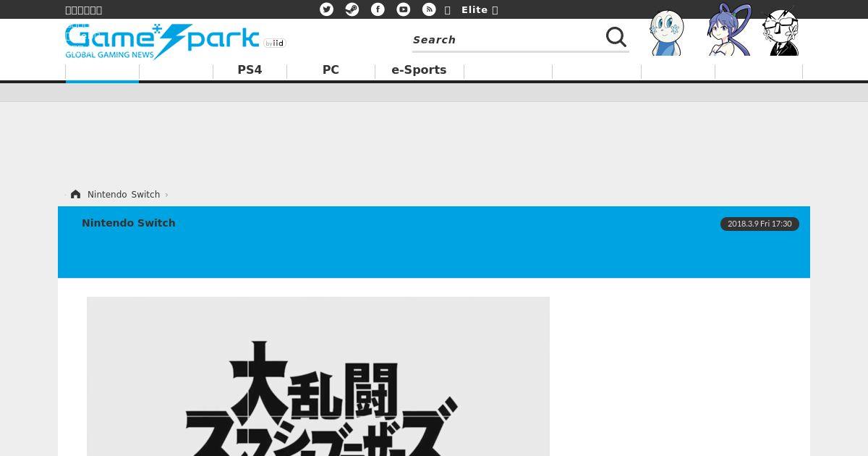This screenshot has width=868, height=456.
Task: Open the PS4 navigation tab
Action: (x=250, y=70)
